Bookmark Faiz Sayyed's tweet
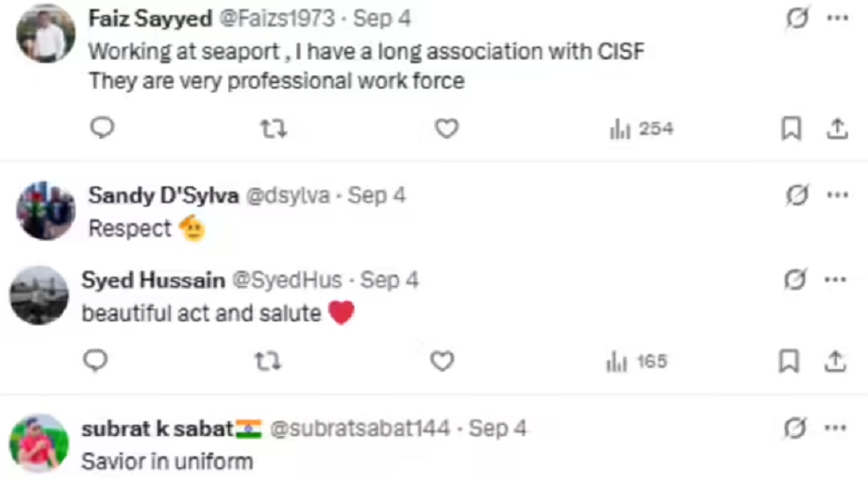Screen dimensions: 868x488 pos(792,128)
